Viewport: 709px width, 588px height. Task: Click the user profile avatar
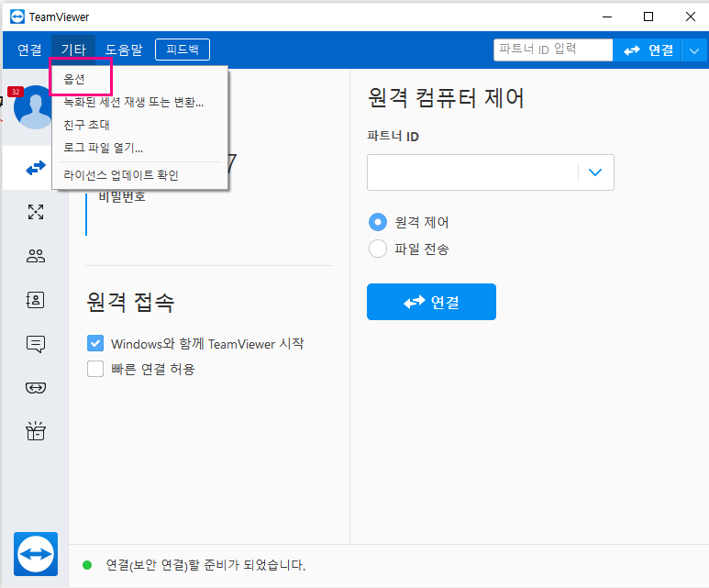click(33, 107)
